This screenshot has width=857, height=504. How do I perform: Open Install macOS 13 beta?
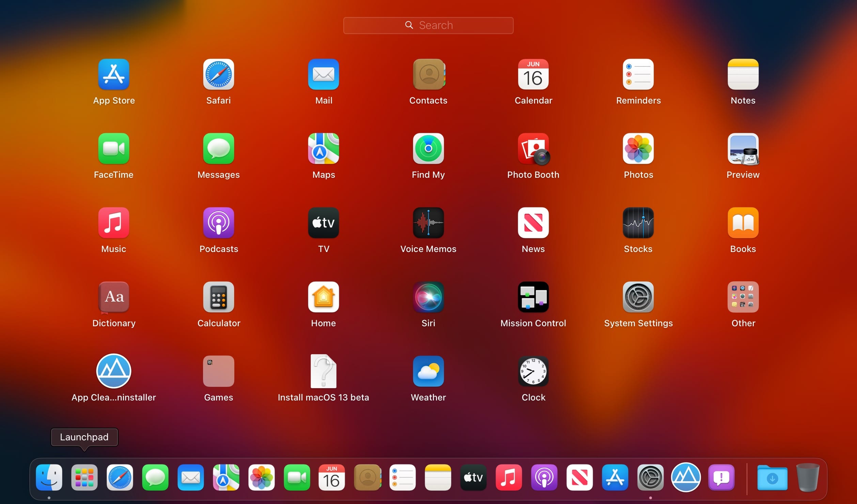tap(323, 372)
